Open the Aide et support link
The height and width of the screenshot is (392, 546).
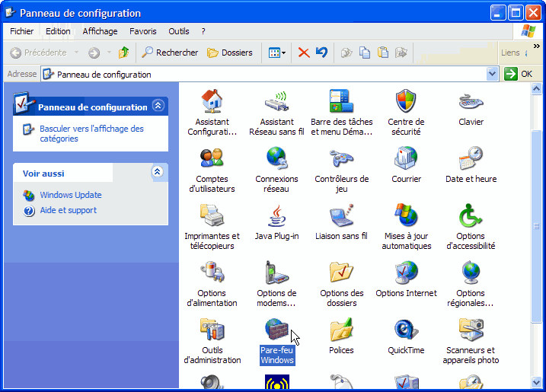point(69,210)
